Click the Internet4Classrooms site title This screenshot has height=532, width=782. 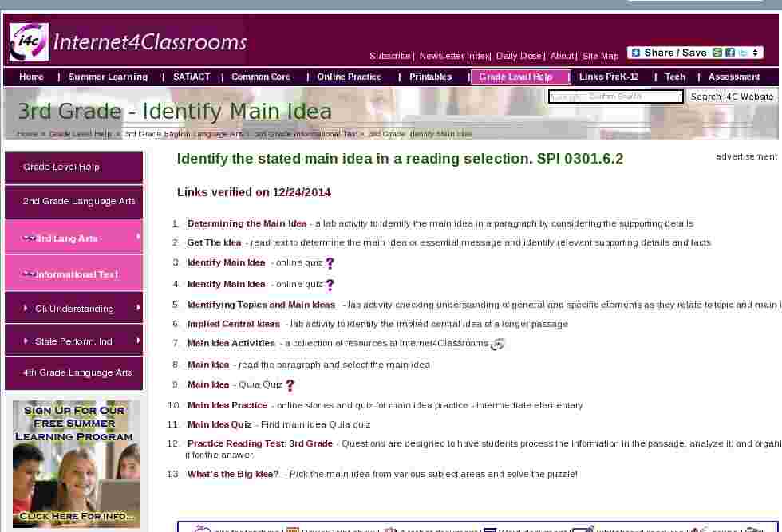click(150, 42)
